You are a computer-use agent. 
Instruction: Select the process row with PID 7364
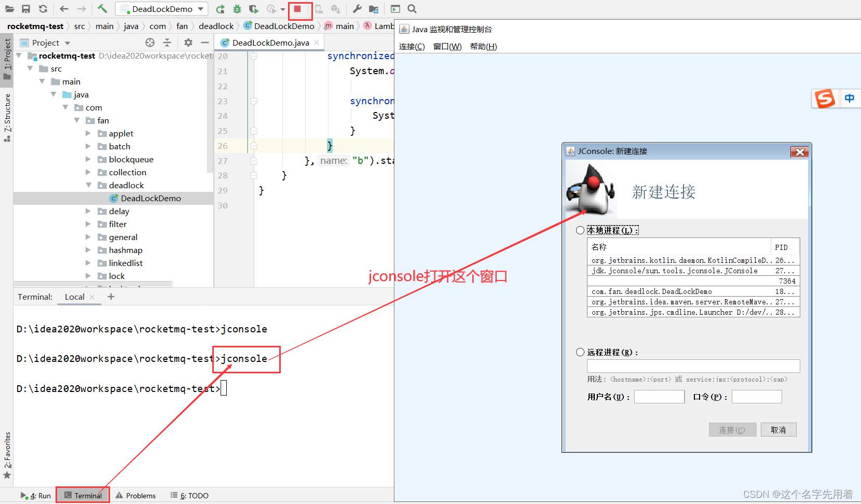693,281
